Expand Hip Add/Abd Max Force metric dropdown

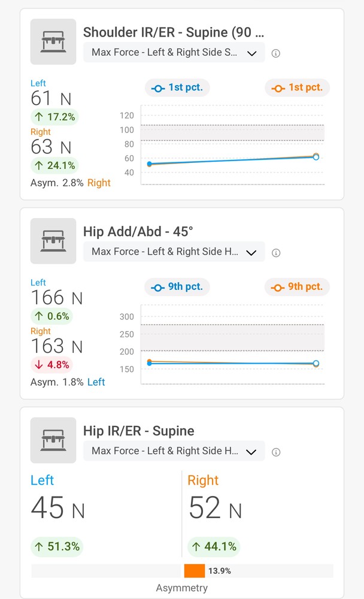(x=174, y=252)
